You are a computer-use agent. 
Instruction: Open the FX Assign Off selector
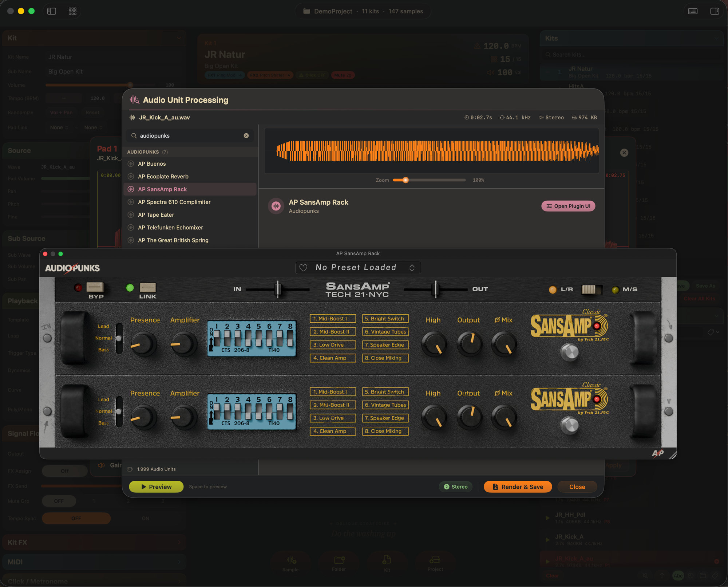[x=65, y=471]
